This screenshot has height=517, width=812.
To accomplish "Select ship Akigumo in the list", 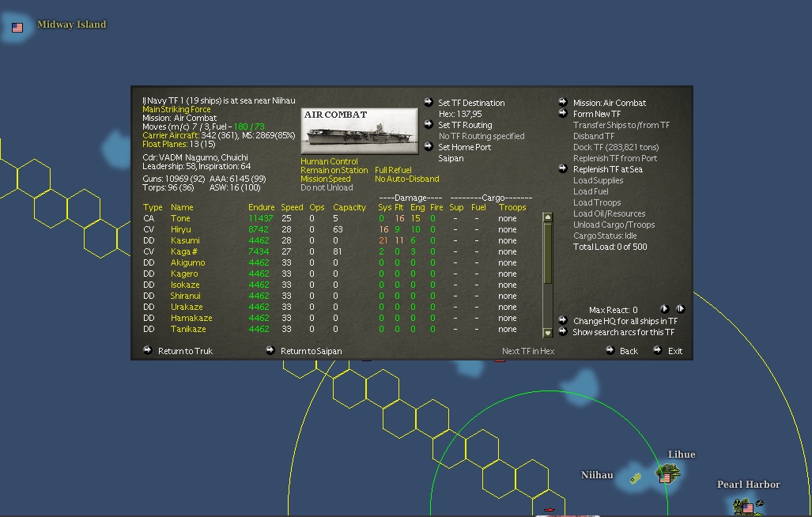I will 187,263.
